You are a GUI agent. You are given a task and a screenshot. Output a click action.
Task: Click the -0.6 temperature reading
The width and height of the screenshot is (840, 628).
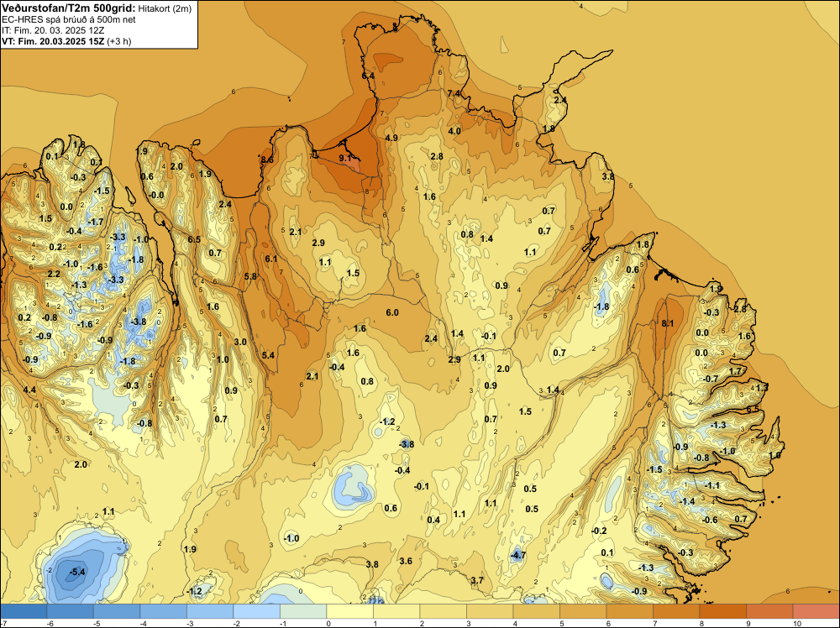click(709, 520)
